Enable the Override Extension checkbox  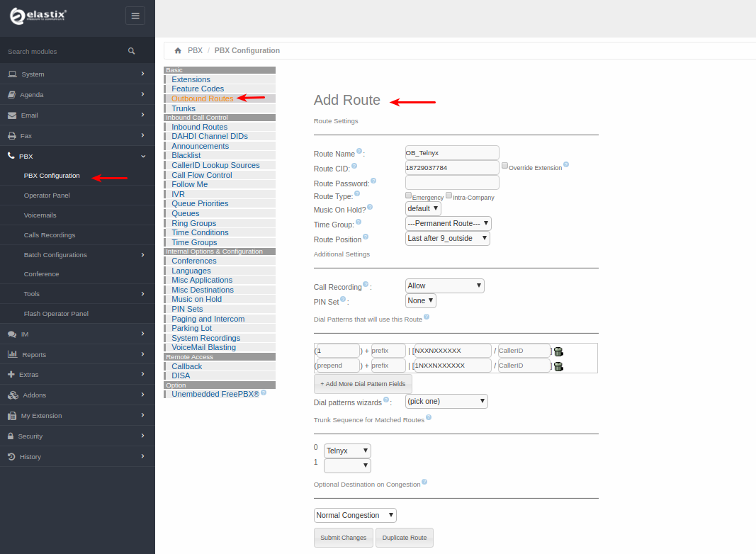(504, 165)
